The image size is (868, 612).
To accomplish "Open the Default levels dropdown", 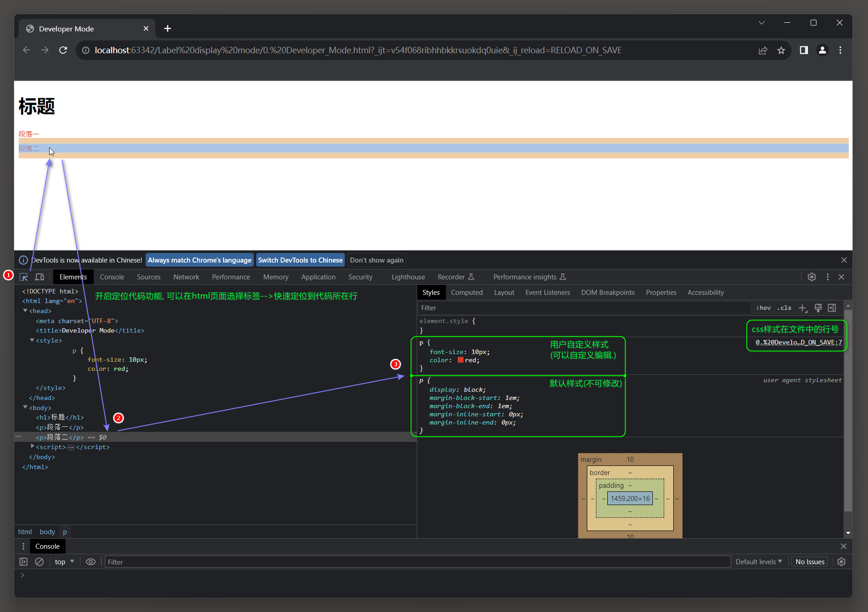I will [759, 562].
